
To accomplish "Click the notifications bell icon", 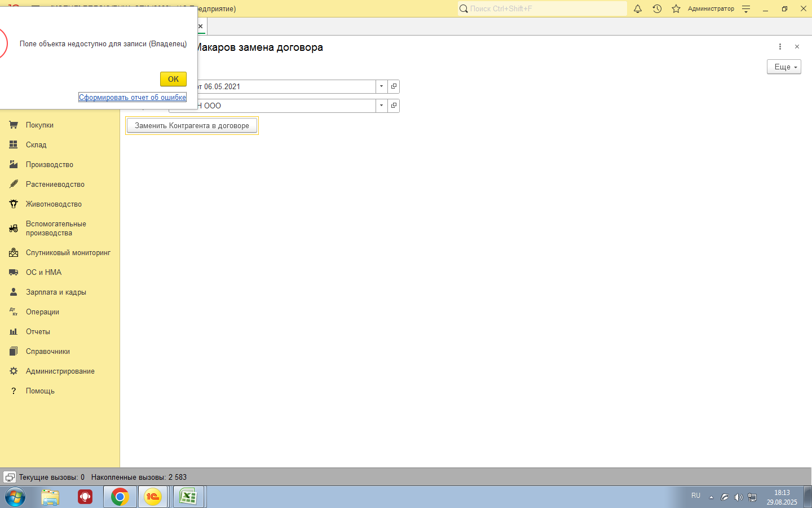I will pyautogui.click(x=638, y=9).
